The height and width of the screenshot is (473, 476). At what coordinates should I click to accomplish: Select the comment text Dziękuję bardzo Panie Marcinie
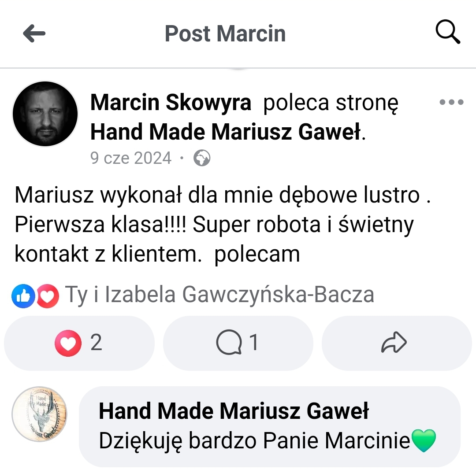(254, 441)
